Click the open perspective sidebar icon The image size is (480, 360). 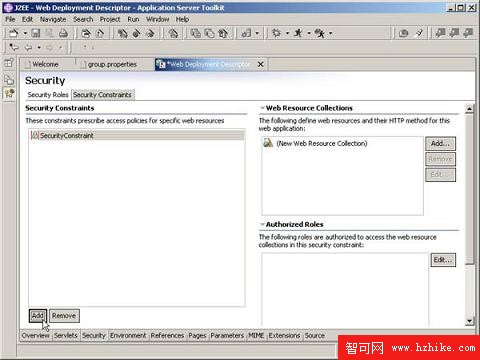[9, 63]
